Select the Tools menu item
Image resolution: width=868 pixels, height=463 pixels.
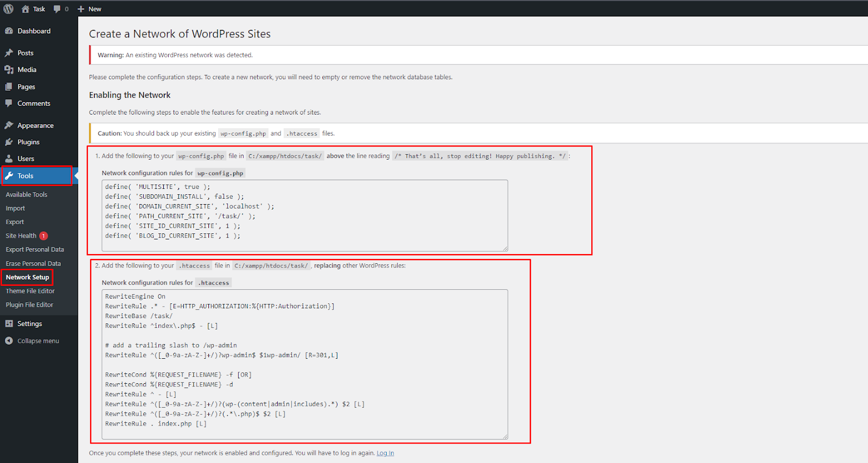tap(37, 176)
